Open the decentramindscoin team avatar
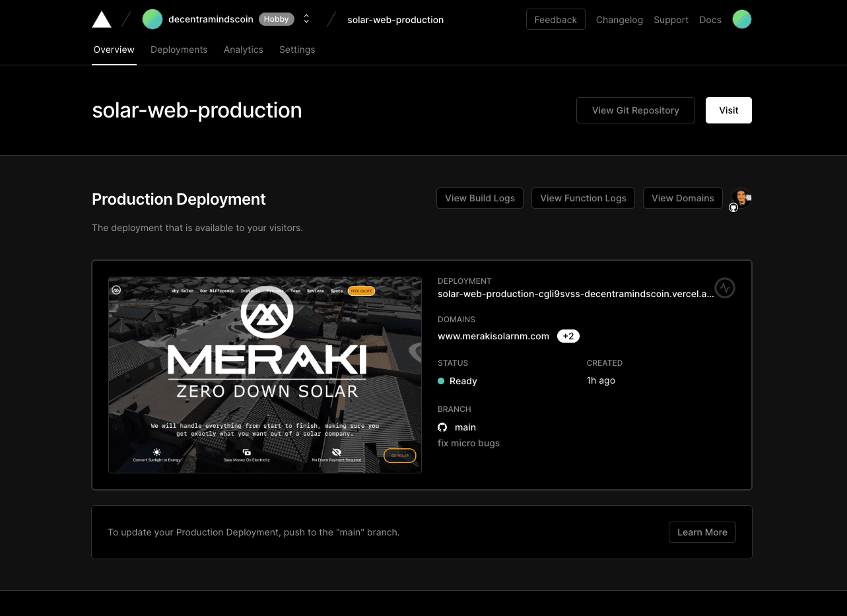Image resolution: width=847 pixels, height=616 pixels. (152, 19)
